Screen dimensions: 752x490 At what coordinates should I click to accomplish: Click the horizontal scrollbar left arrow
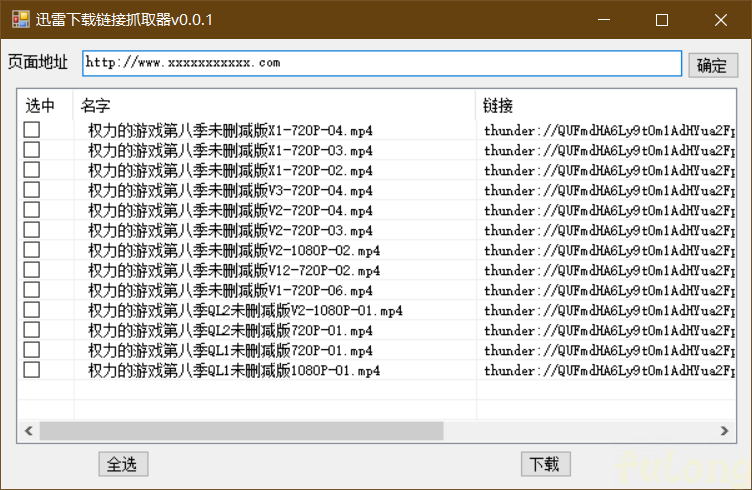pos(29,431)
